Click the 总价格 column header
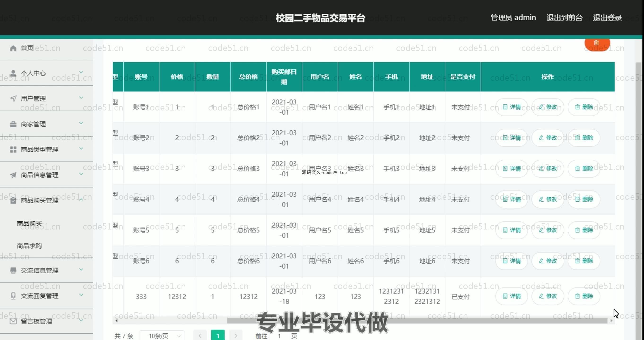The height and width of the screenshot is (340, 644). tap(248, 77)
